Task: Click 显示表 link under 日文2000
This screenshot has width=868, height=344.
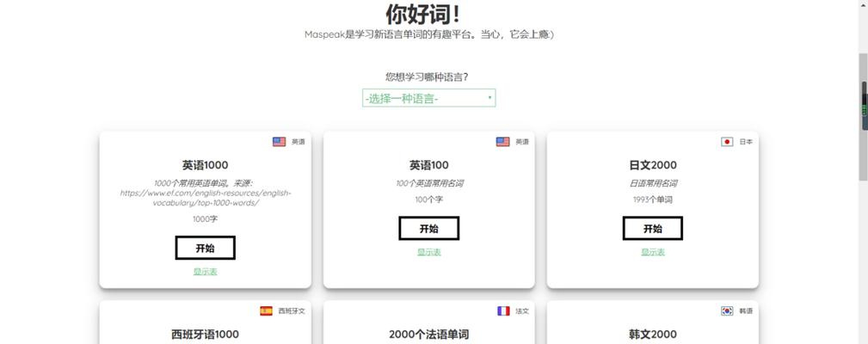Action: coord(652,252)
